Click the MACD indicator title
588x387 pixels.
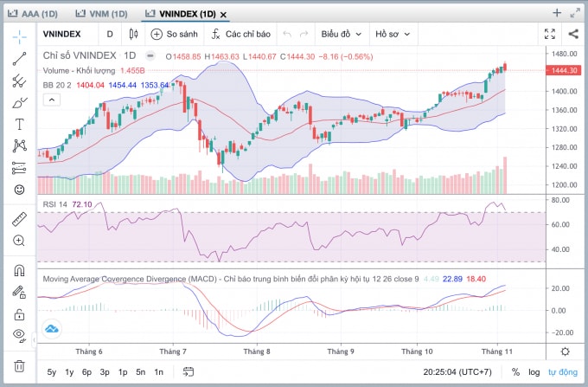pos(230,279)
